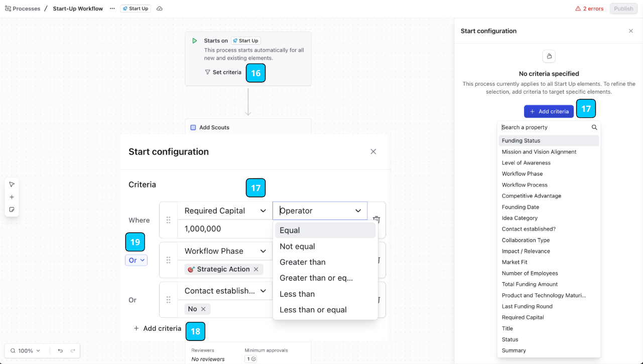
Task: Click the 1,000,000 value input field
Action: (225, 229)
